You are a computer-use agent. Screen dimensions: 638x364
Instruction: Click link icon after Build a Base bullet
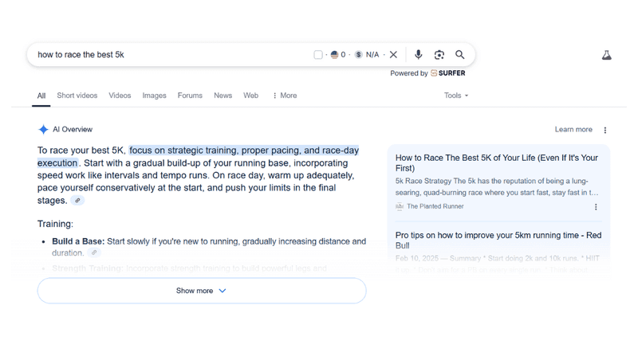(x=94, y=252)
